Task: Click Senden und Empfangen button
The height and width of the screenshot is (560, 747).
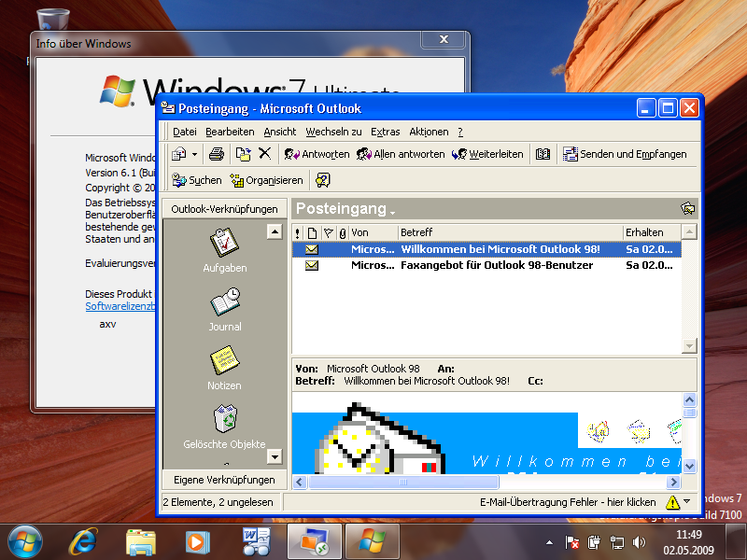Action: pyautogui.click(x=624, y=154)
